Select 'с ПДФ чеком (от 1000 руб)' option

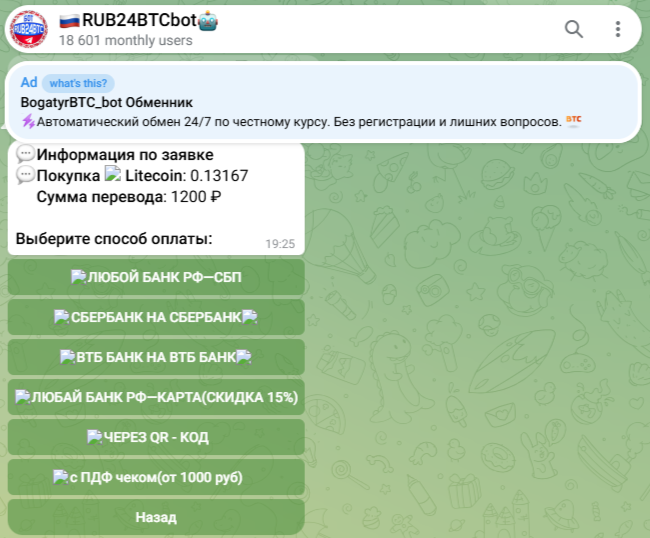pos(156,477)
